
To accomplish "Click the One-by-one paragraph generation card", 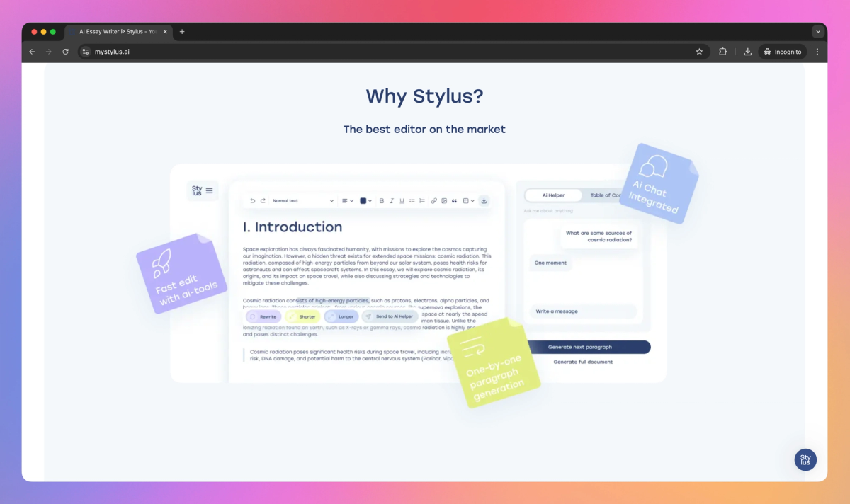I will pos(494,362).
